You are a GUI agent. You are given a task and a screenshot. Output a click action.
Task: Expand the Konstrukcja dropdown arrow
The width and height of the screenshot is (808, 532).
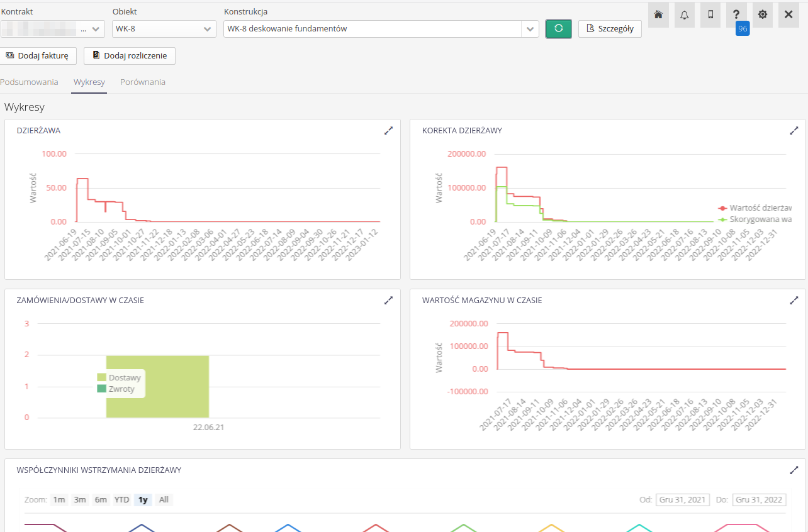[530, 29]
